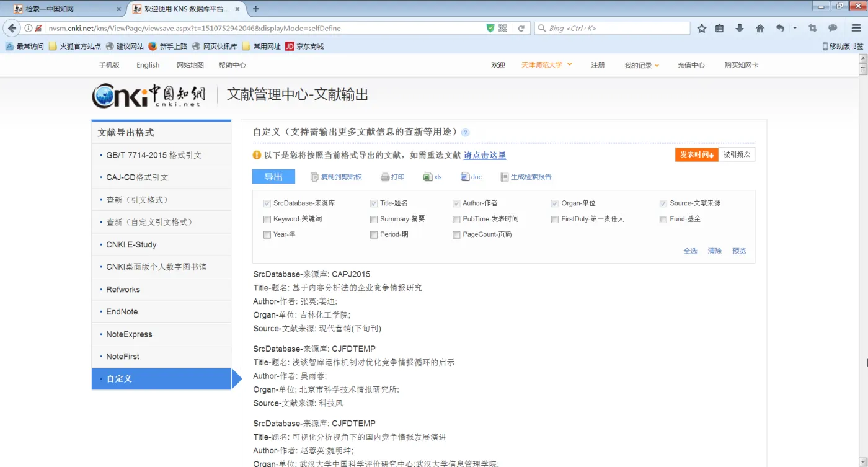Expand the 我的记录 dropdown
The image size is (868, 467).
click(x=642, y=65)
